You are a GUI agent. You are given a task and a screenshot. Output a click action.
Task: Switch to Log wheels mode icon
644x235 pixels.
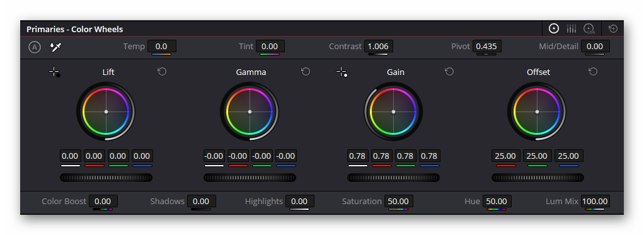[589, 28]
